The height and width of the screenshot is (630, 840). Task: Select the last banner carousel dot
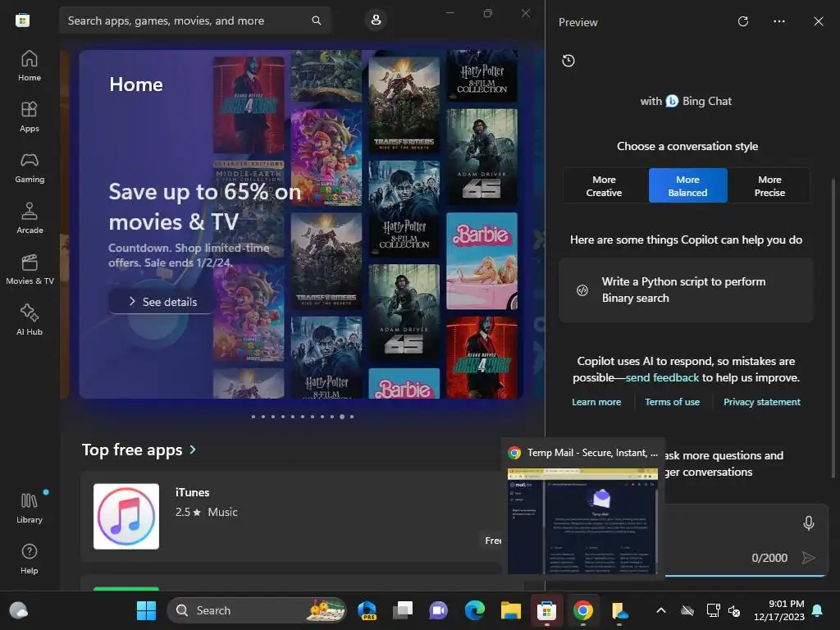(x=352, y=417)
